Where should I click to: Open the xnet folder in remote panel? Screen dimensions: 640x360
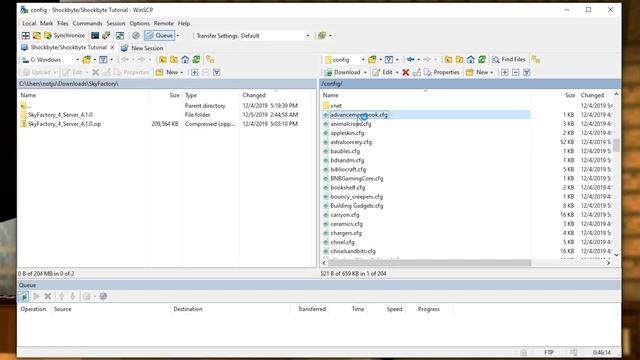coord(336,106)
